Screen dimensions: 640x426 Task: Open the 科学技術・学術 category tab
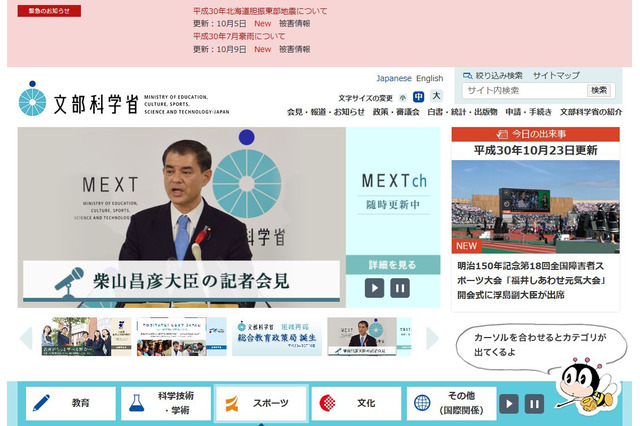pos(166,404)
